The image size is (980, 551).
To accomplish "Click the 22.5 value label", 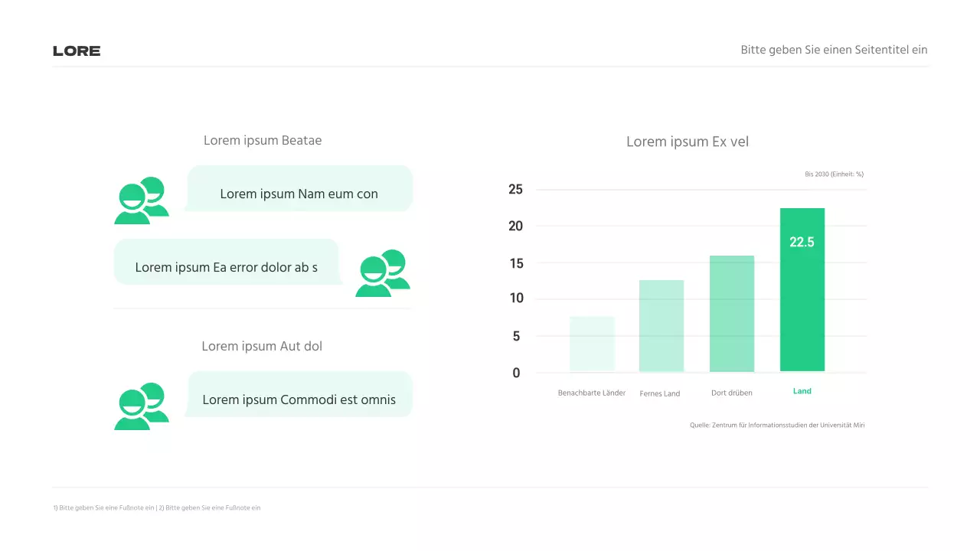I will [x=802, y=243].
